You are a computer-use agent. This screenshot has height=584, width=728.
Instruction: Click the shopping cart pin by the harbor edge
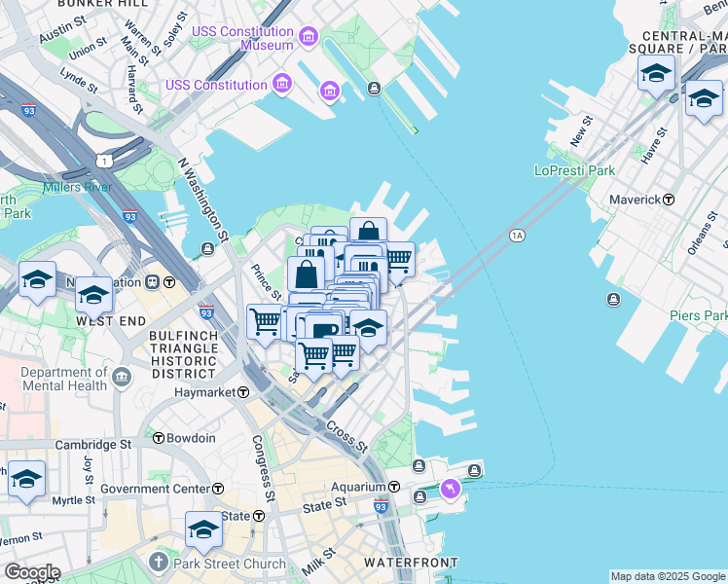[400, 262]
